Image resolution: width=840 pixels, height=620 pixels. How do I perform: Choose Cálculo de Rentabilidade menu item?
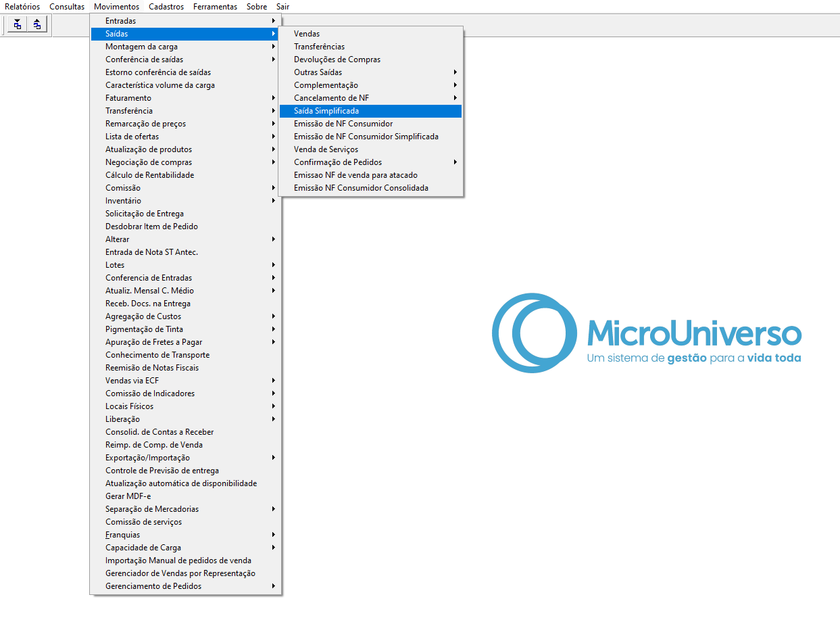149,175
